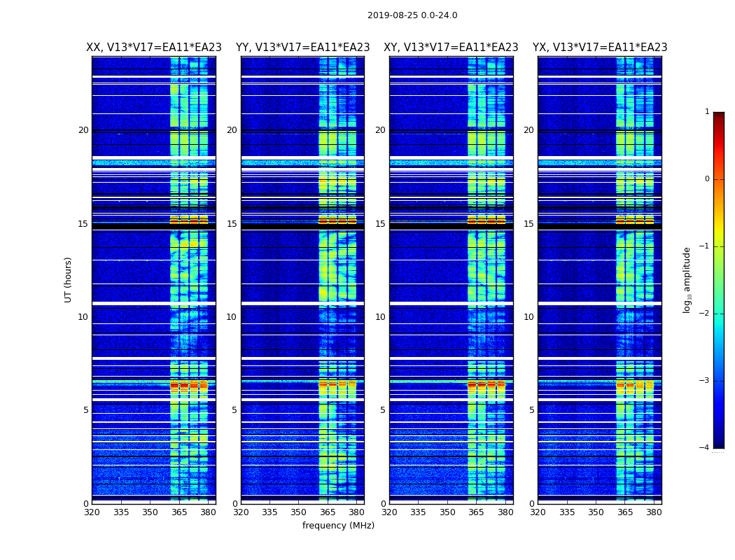Click the UT (hours) axis label

[68, 280]
